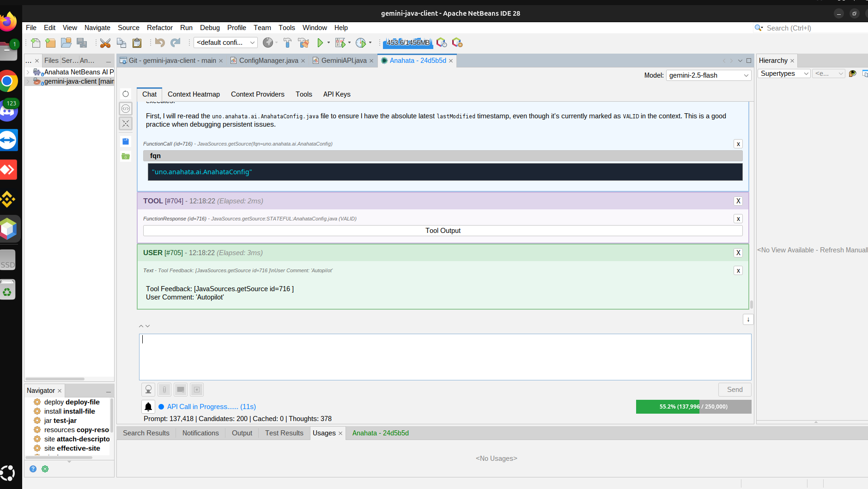Open the default config dropdown
868x489 pixels.
(225, 43)
